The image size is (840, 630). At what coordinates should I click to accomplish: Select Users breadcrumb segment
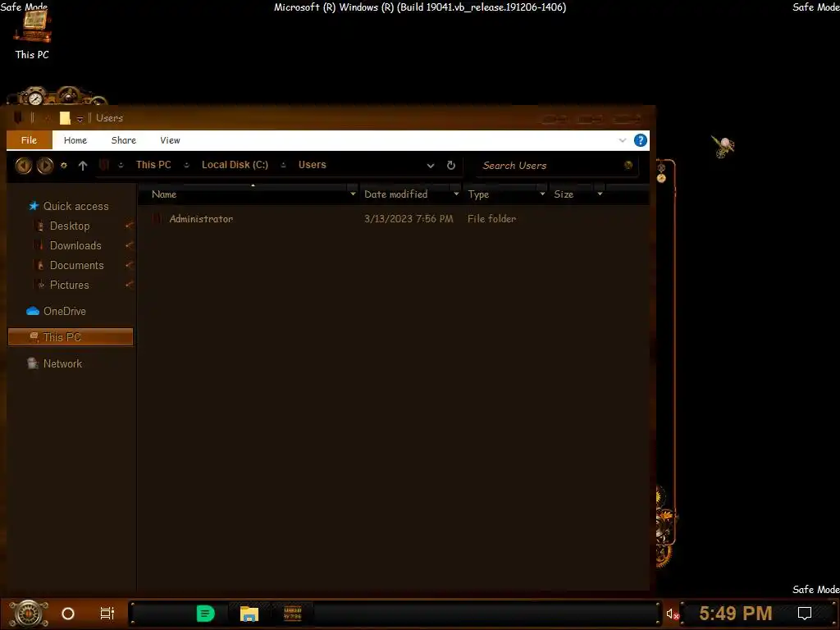[x=312, y=165]
